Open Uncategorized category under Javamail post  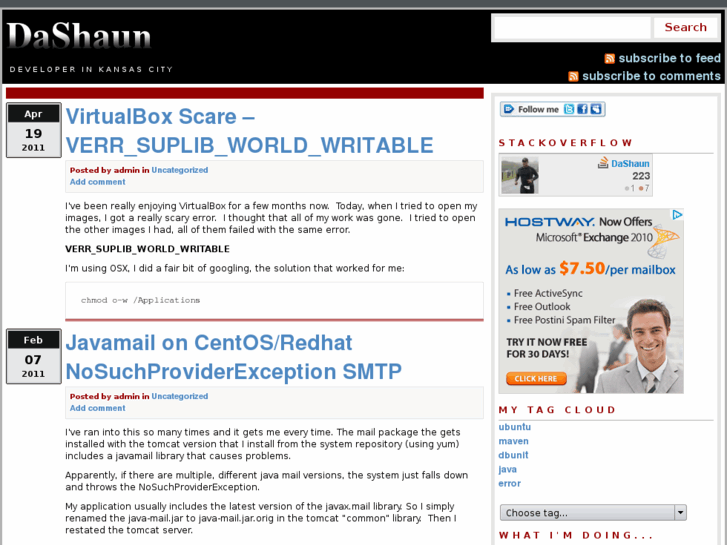(179, 397)
